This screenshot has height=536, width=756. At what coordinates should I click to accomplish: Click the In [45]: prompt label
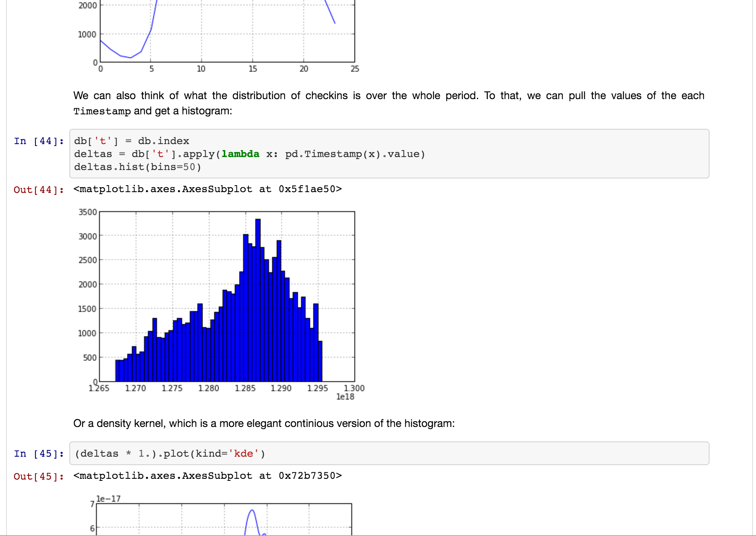click(x=39, y=454)
